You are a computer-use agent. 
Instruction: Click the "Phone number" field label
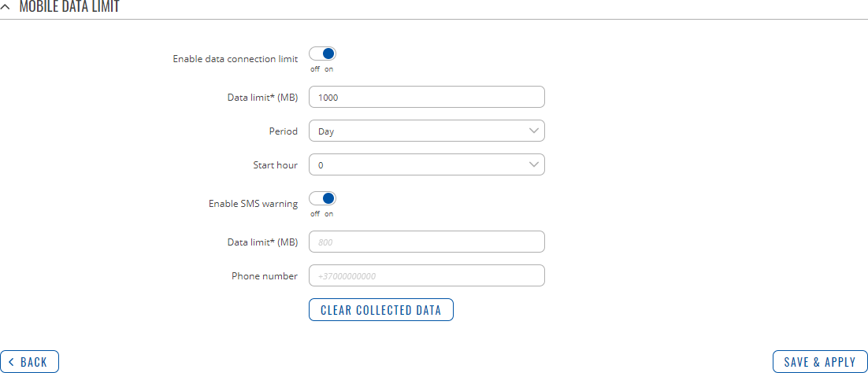264,276
